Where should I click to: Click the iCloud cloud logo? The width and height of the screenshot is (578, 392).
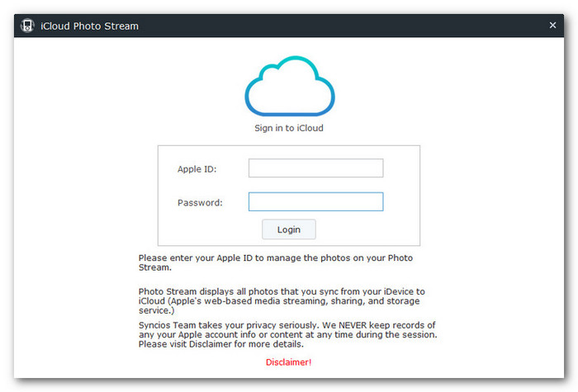tap(290, 86)
